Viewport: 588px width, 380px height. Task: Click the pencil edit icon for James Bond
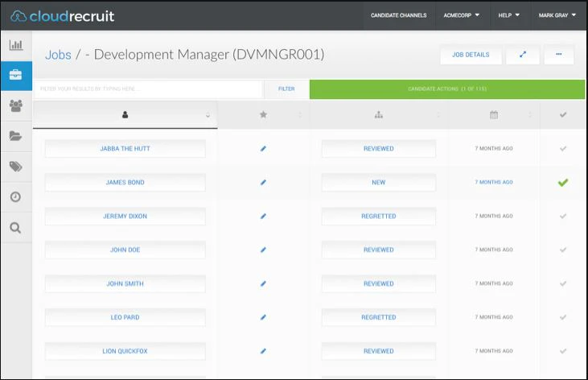pyautogui.click(x=263, y=183)
